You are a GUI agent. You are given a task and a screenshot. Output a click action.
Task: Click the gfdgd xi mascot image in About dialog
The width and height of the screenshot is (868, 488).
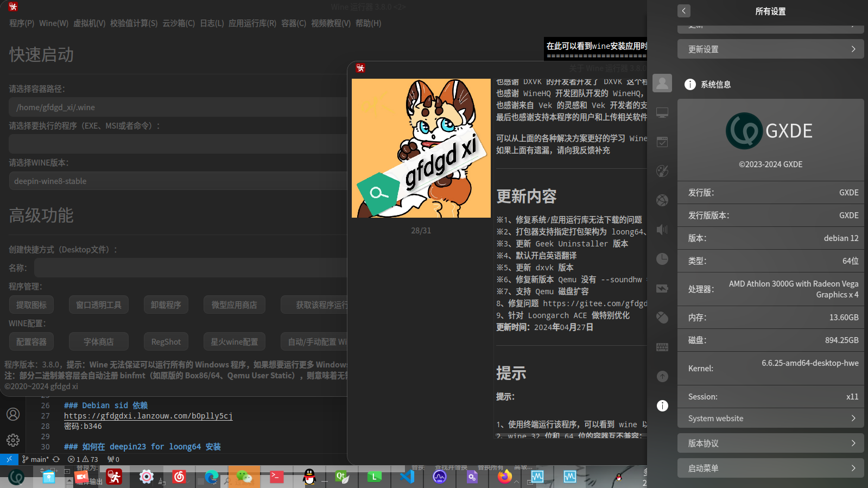[421, 148]
